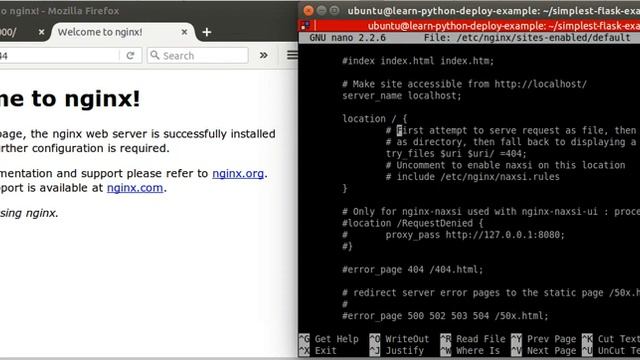640x360 pixels.
Task: Open a new tab in Firefox
Action: coord(207,32)
